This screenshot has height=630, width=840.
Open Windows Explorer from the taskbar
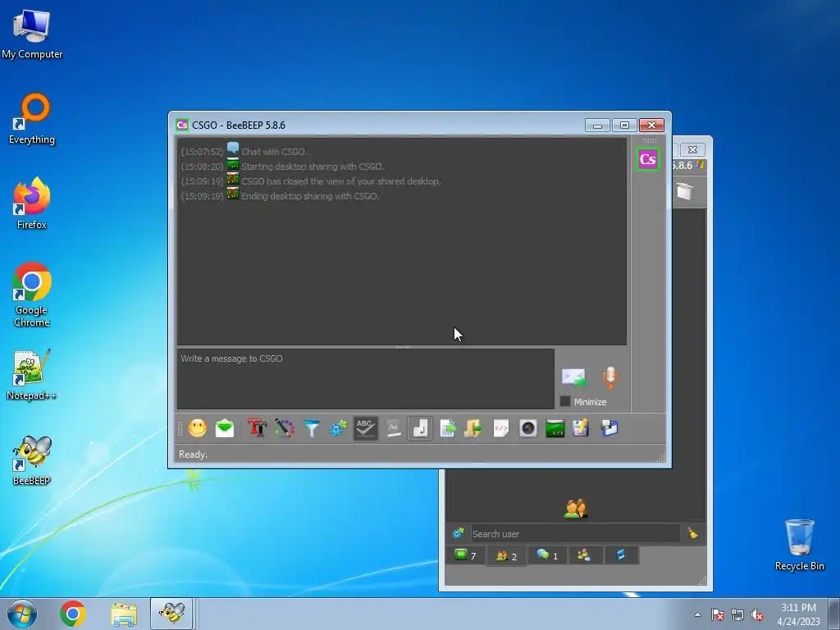click(124, 614)
